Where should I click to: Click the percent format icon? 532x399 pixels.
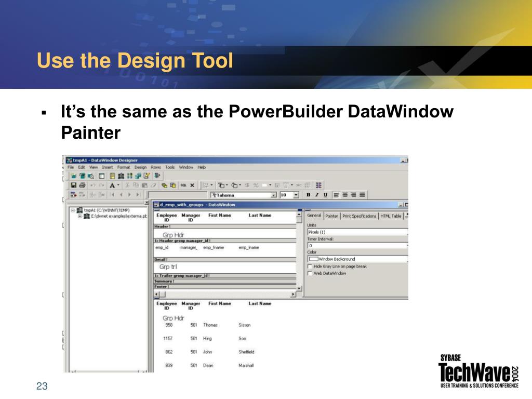[x=256, y=185]
